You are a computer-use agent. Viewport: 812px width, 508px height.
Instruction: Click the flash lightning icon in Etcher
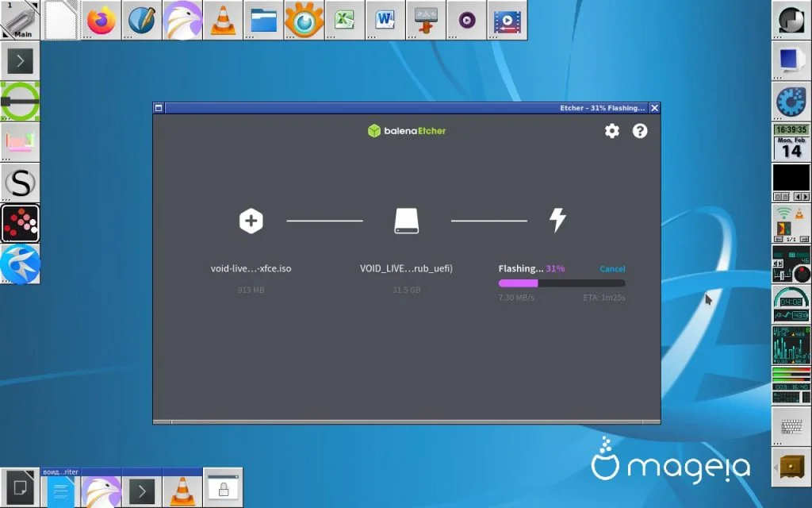point(557,221)
